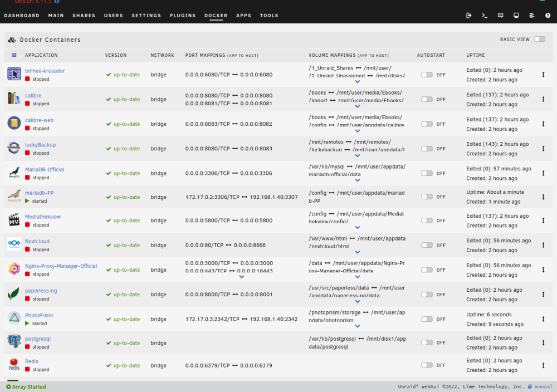
Task: Click the Array Started status indicator
Action: (x=26, y=386)
